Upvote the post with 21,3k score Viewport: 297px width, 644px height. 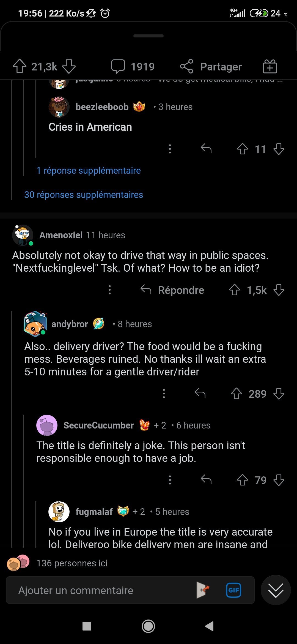pos(20,66)
